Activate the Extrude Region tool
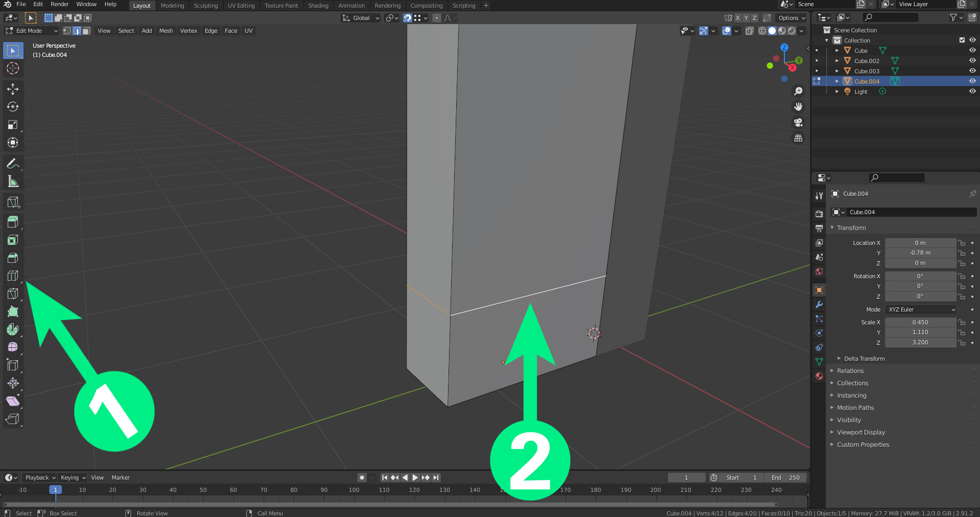980x517 pixels. pos(13,222)
